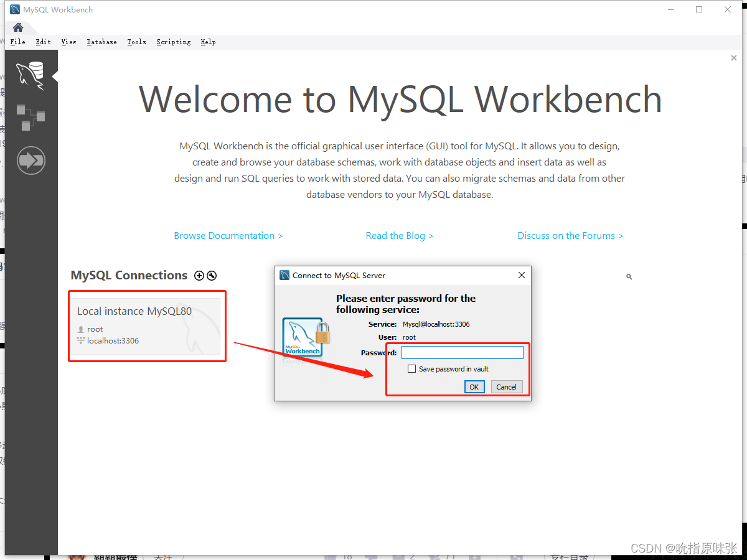Follow the Browse Documentation link
Image resolution: width=747 pixels, height=560 pixels.
point(228,236)
